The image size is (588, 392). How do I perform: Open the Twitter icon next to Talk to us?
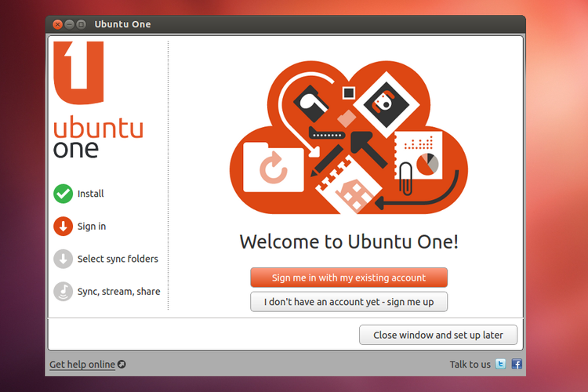[x=501, y=365]
